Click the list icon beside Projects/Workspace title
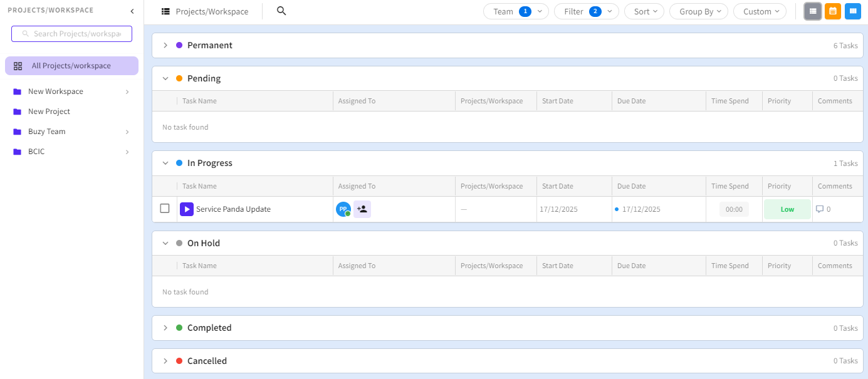The height and width of the screenshot is (379, 868). [165, 11]
